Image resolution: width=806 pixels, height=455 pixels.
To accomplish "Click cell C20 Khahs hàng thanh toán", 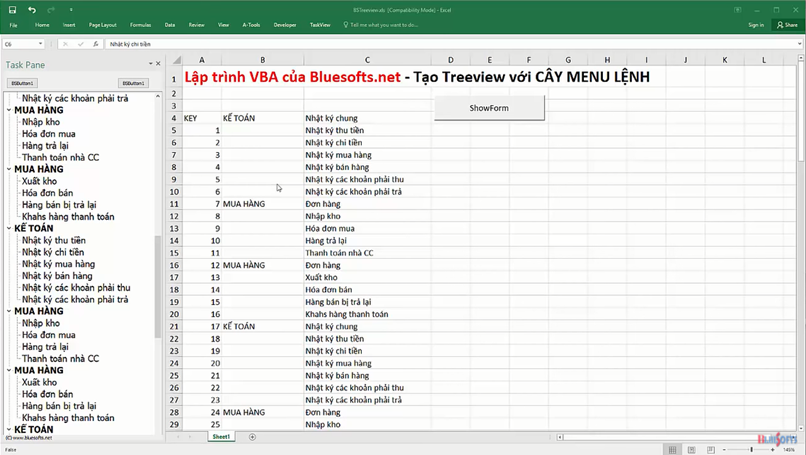I will (x=368, y=314).
